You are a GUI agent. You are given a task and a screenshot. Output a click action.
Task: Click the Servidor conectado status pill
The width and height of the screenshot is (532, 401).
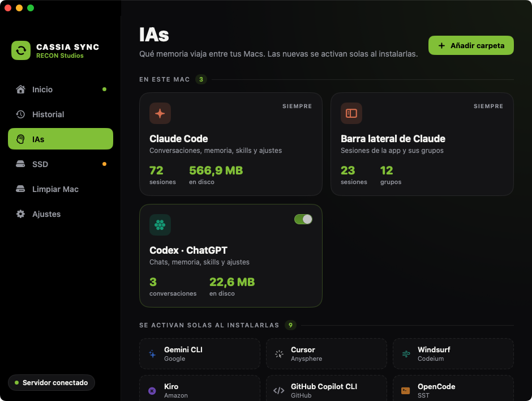point(52,383)
